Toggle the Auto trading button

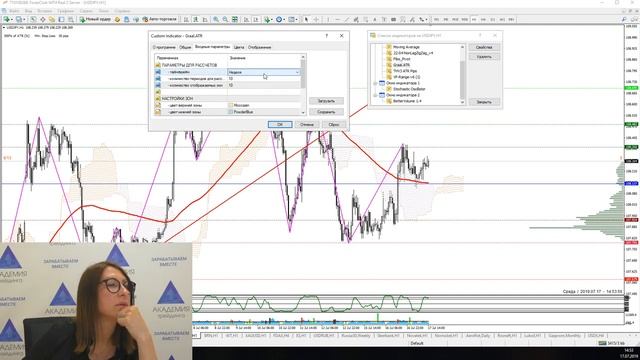(160, 19)
